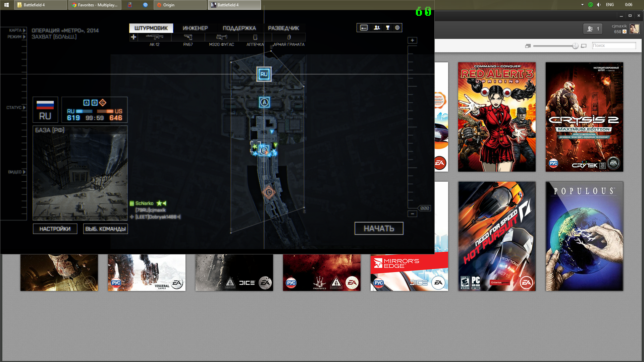This screenshot has height=362, width=644.
Task: Click orange flag C indicator in status panel
Action: [x=103, y=103]
